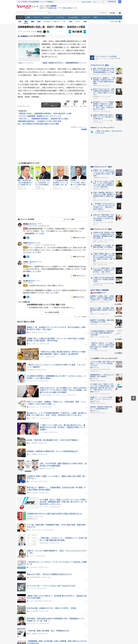Click the search magnifier button beside keyword field
Screen dimensions: 138x644
click(49, 13)
